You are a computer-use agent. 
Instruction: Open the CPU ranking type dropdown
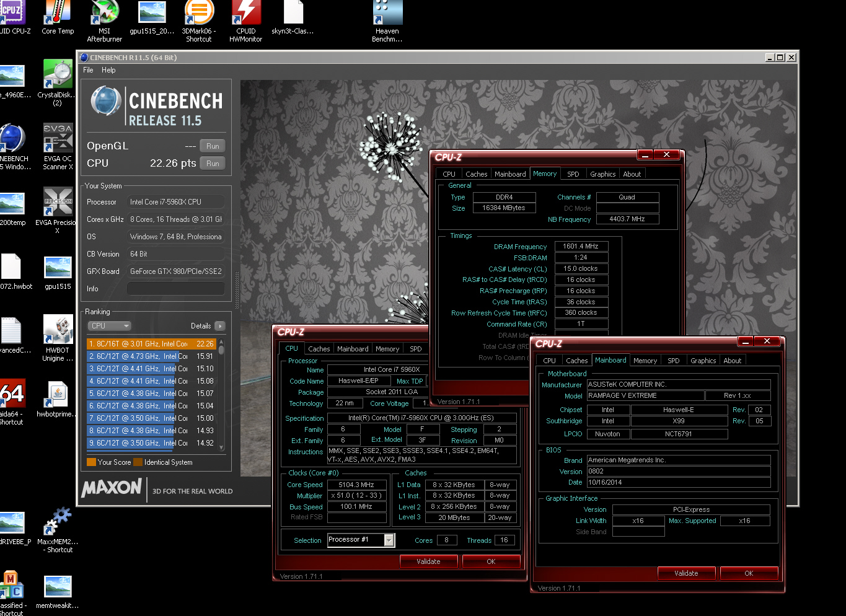point(109,326)
